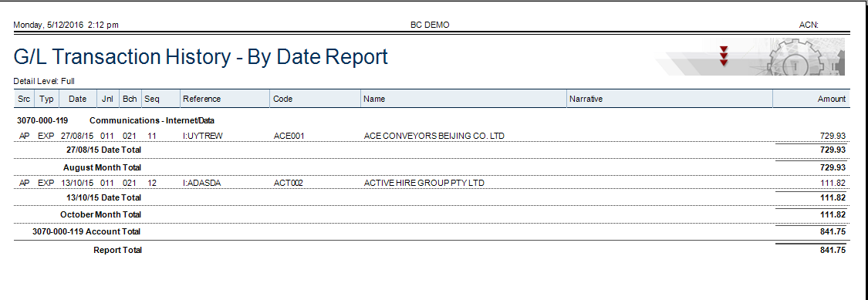Click the I:UYTREW reference
This screenshot has width=868, height=300.
[203, 136]
